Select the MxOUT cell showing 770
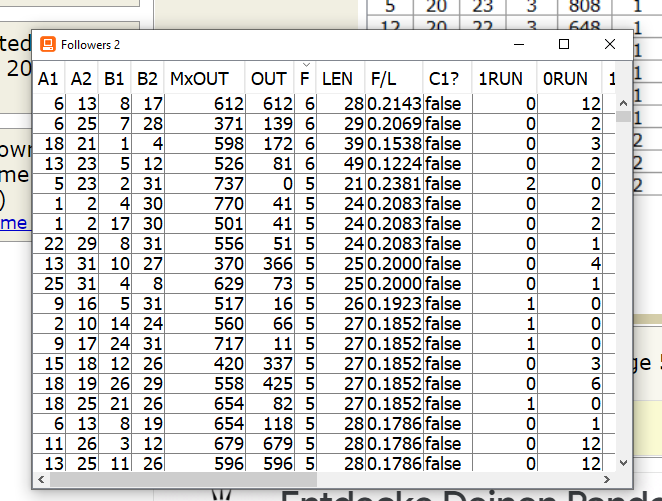Viewport: 662px width, 501px height. point(204,204)
